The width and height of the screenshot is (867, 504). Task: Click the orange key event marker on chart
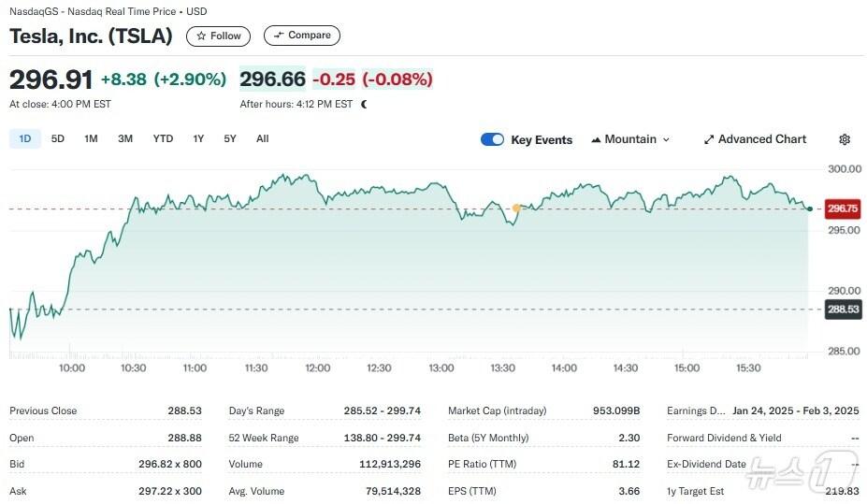[x=516, y=208]
